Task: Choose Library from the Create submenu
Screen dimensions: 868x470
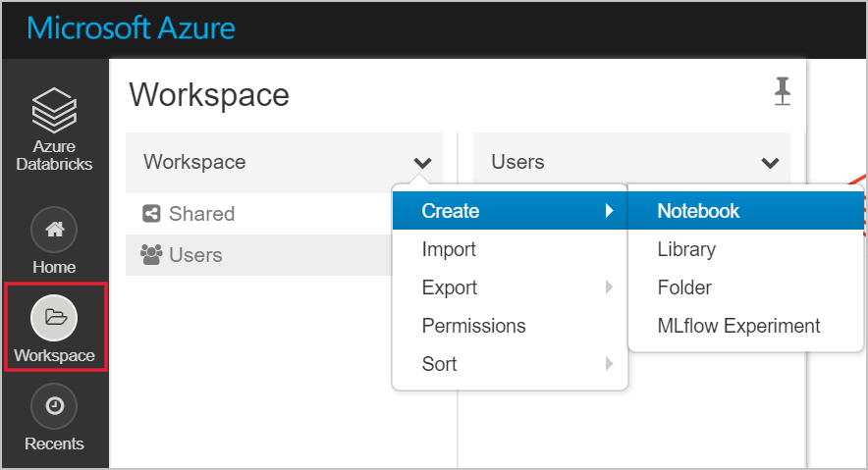Action: tap(686, 249)
